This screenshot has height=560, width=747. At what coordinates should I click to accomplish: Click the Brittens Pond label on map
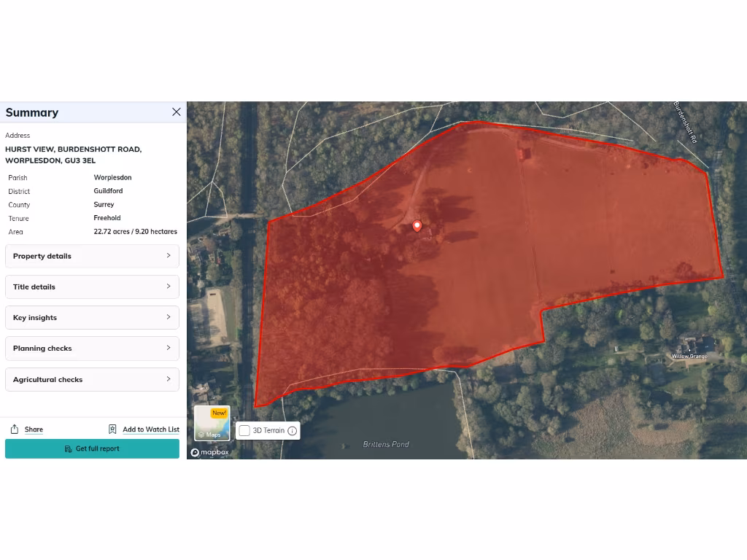click(386, 444)
